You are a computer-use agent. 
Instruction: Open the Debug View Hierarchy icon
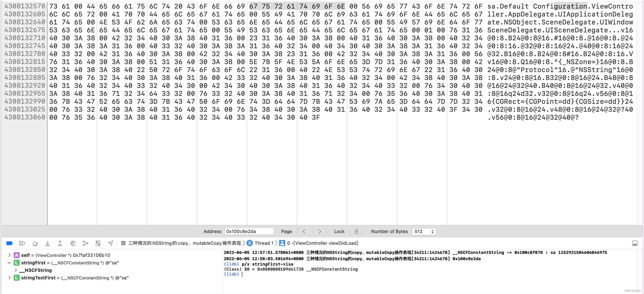click(x=73, y=243)
